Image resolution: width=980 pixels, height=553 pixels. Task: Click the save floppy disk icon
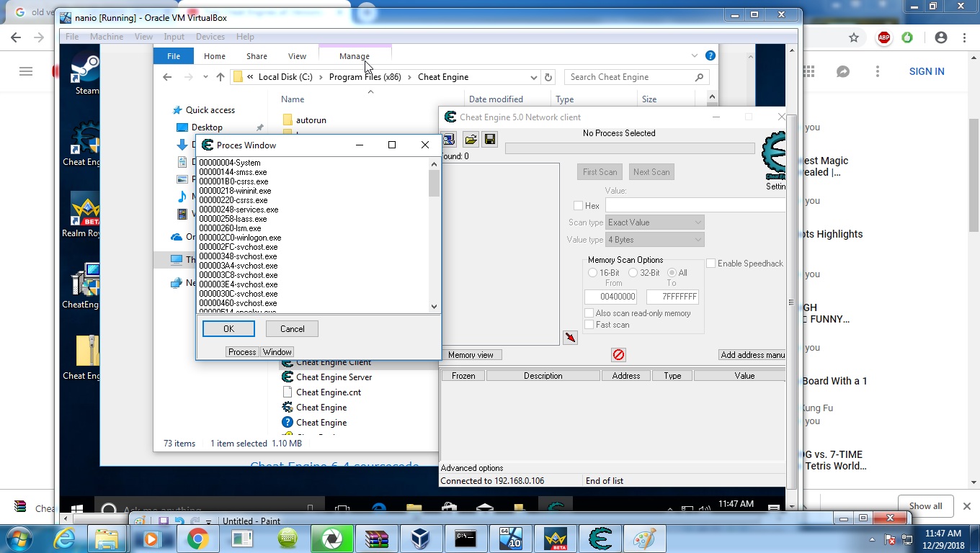point(490,139)
